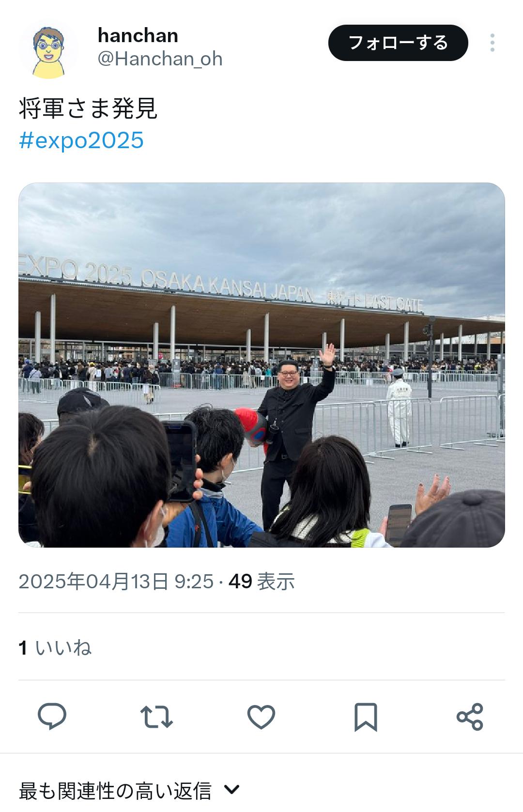Click the 49 表示 view count
Screen dimensions: 523x812
pyautogui.click(x=261, y=582)
